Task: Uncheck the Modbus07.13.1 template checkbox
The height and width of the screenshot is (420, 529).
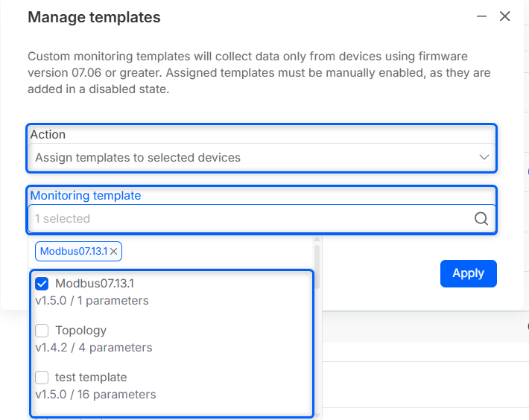Action: tap(42, 283)
